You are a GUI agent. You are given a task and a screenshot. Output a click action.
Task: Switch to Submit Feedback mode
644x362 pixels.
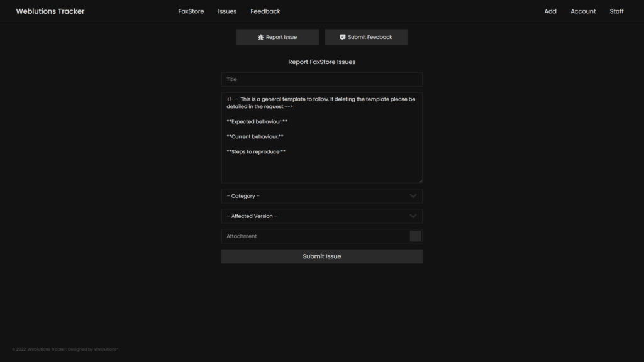[x=366, y=37]
